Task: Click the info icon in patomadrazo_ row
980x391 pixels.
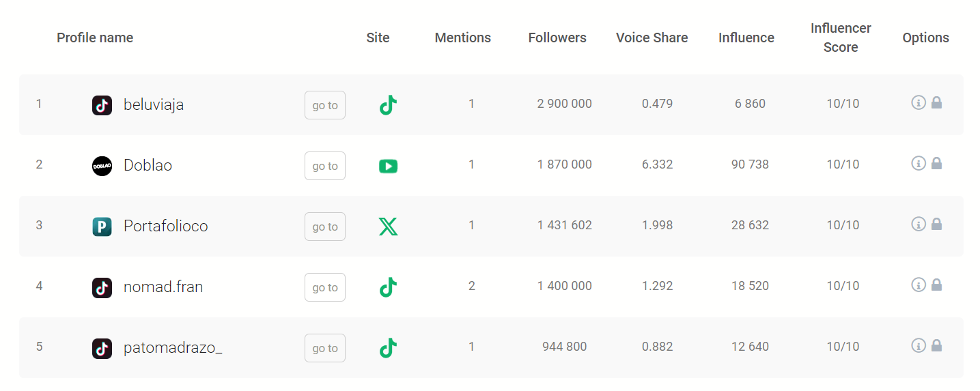Action: coord(919,345)
